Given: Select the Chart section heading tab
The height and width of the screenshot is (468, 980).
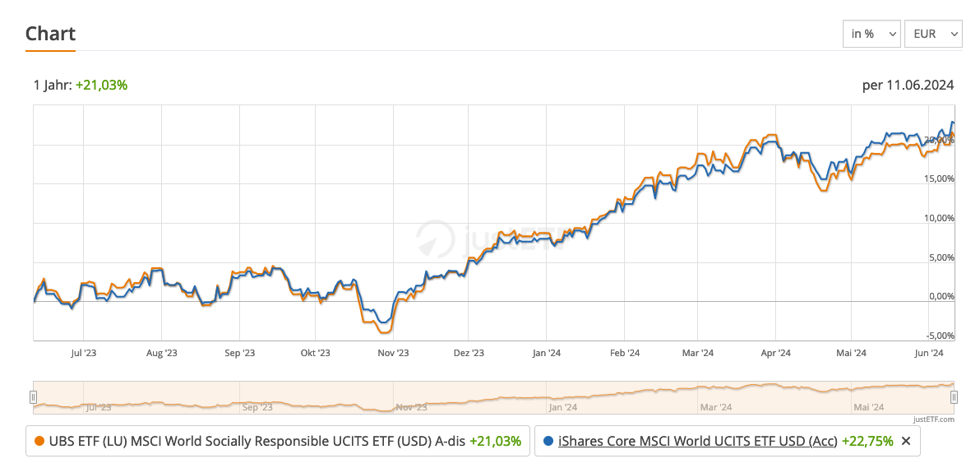Looking at the screenshot, I should (50, 34).
